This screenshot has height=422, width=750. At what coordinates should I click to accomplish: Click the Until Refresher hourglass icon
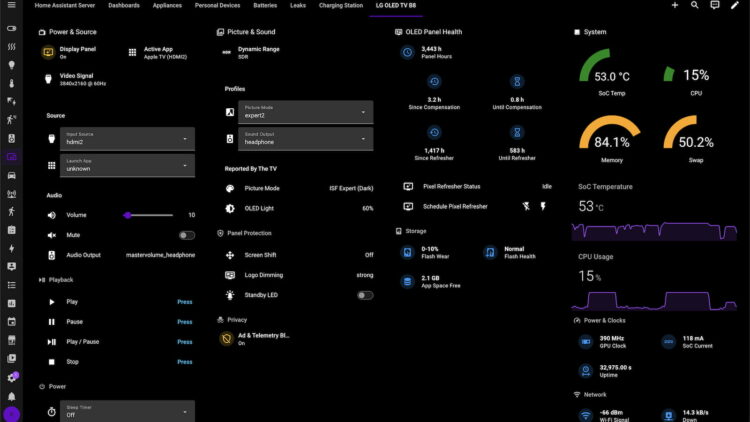(517, 133)
